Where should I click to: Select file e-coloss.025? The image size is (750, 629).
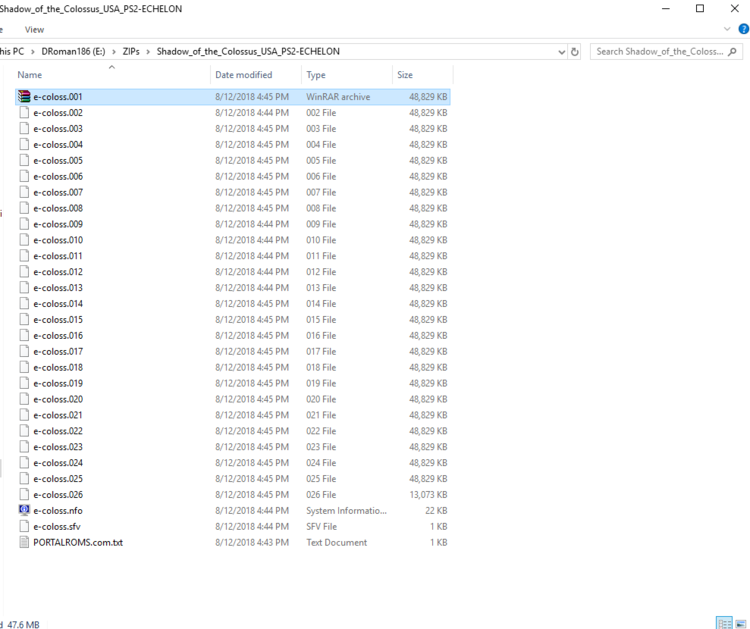pyautogui.click(x=58, y=479)
